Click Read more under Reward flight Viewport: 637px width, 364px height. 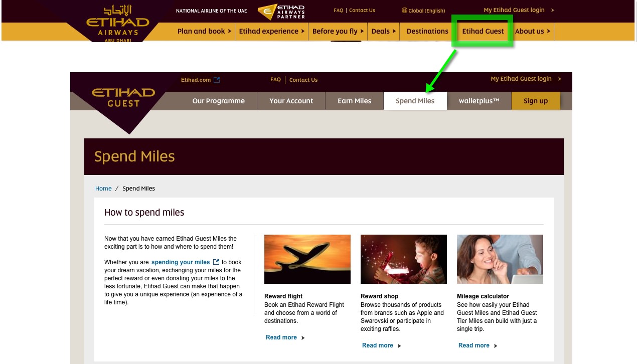[281, 337]
